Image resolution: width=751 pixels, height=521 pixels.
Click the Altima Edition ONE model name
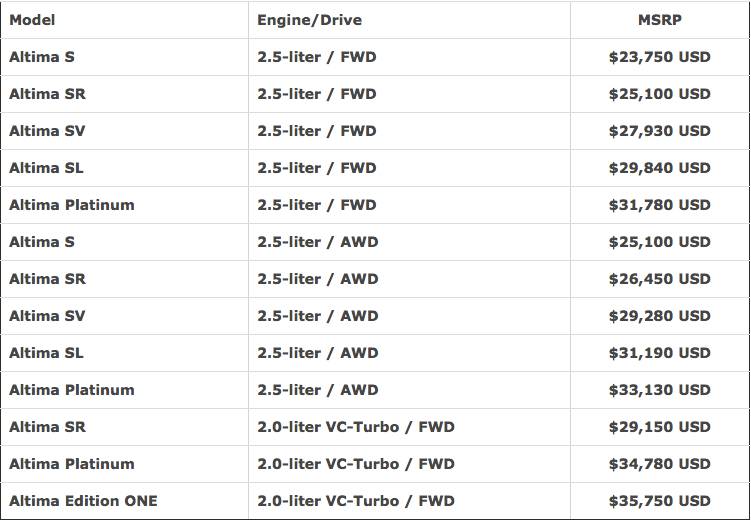[x=83, y=501]
